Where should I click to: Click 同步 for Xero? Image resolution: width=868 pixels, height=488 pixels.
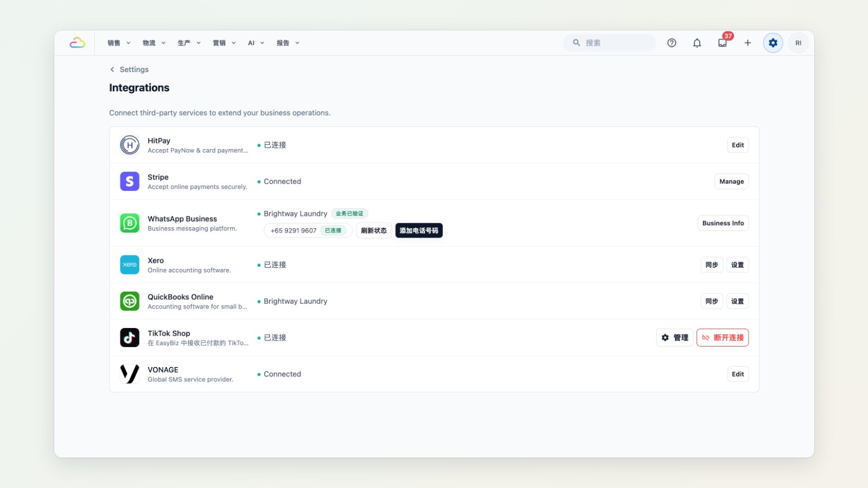pos(712,265)
